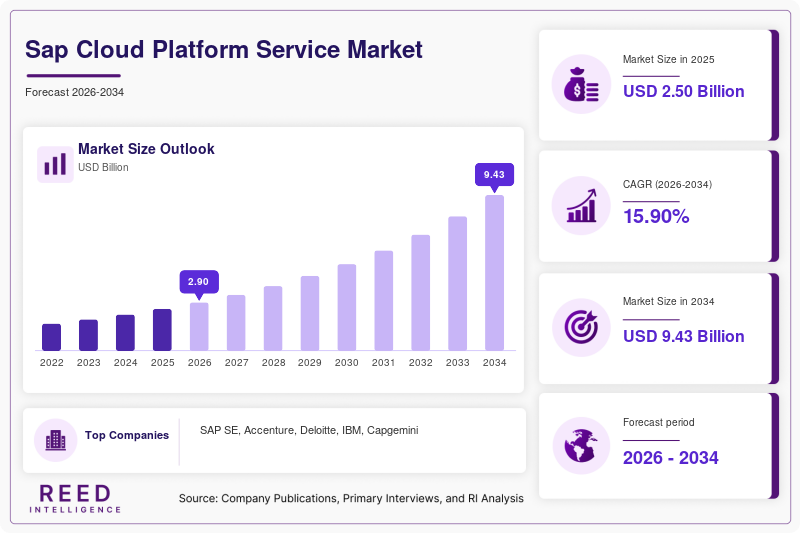Click the company list starting with SAP SE
800x533 pixels.
click(x=309, y=430)
